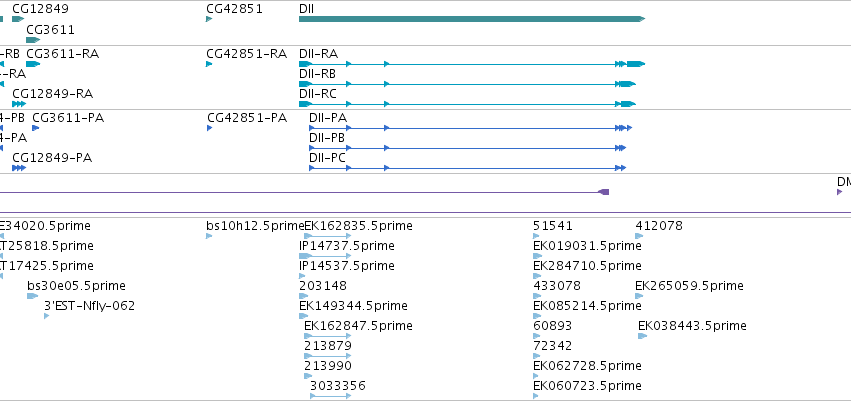Click the CG12849 gene label
The height and width of the screenshot is (401, 851).
pos(40,9)
